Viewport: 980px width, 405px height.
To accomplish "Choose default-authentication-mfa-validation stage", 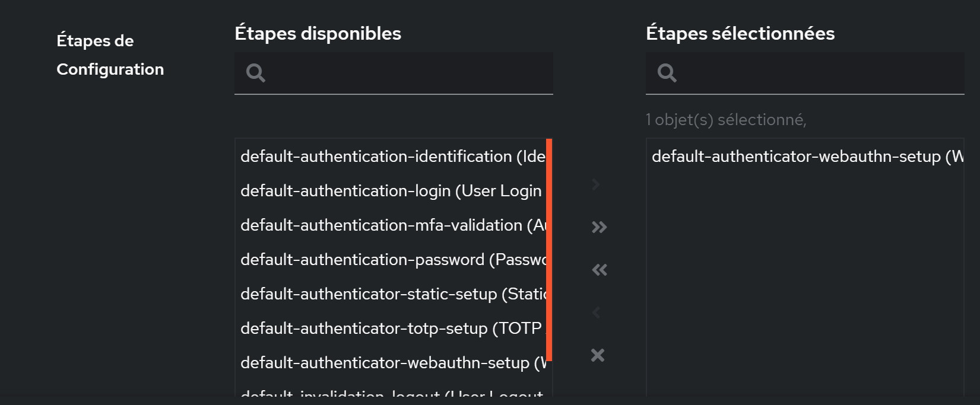I will click(391, 225).
